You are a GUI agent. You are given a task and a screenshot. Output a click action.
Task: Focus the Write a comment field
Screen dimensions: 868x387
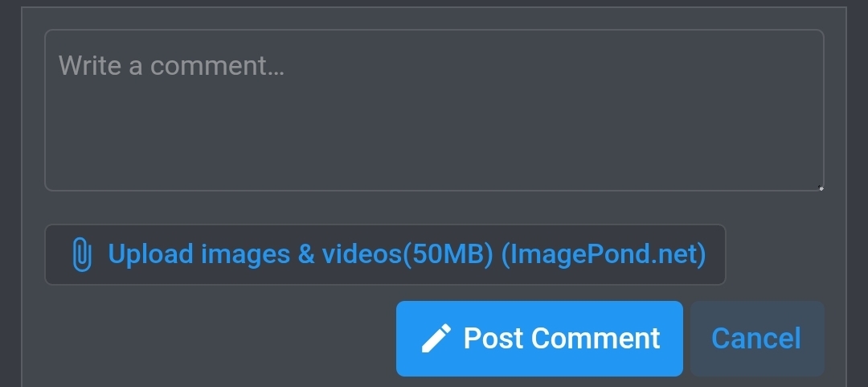(434, 110)
